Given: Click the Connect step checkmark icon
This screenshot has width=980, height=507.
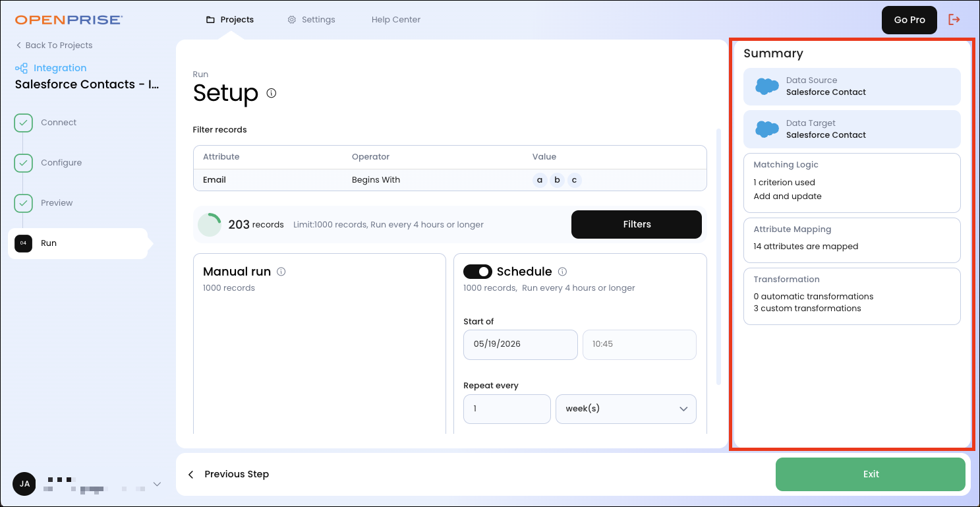Looking at the screenshot, I should click(x=24, y=123).
